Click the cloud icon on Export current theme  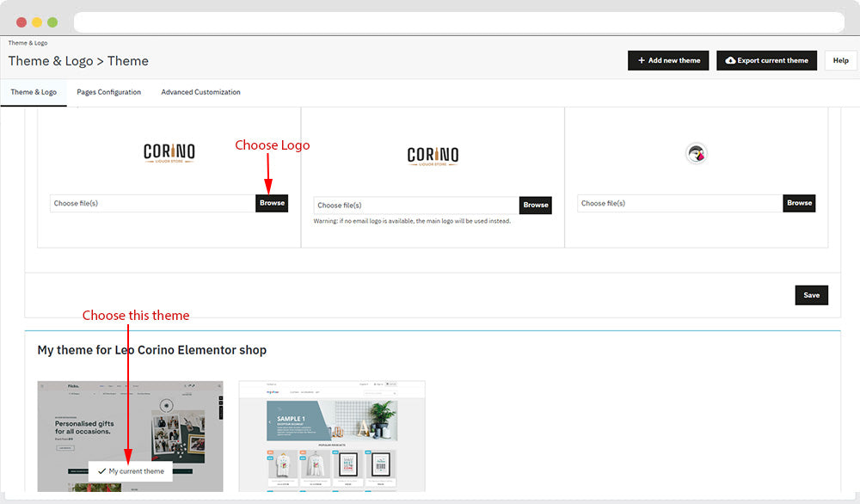[x=730, y=60]
